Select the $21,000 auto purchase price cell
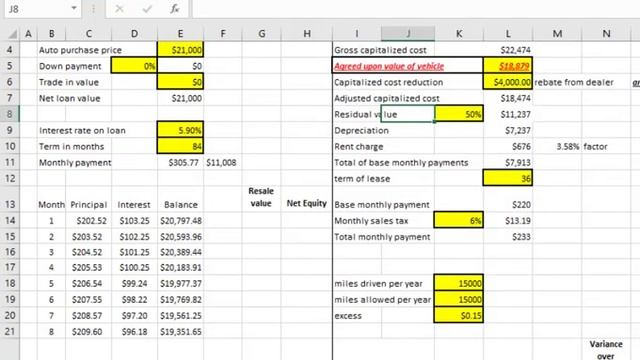Screen dimensions: 640x360 (180, 50)
